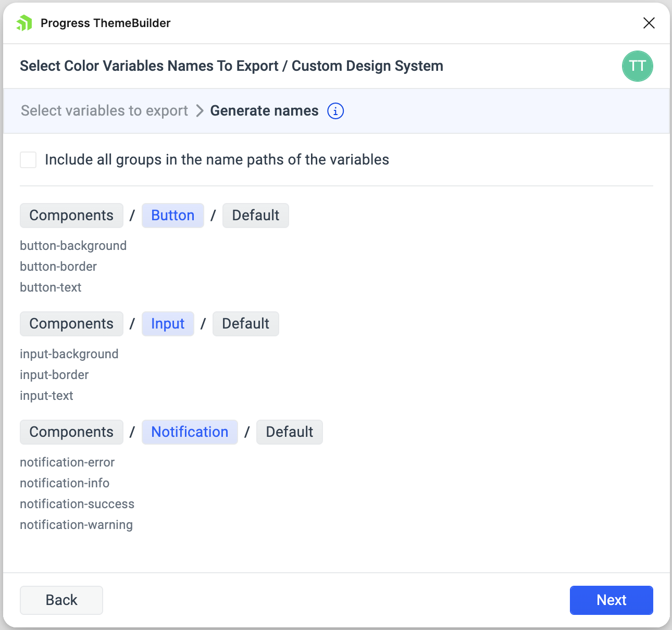
Task: Toggle Components chip in the Input path
Action: click(x=71, y=324)
